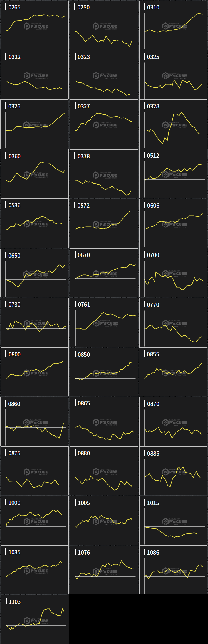Screen dimensions: 208x644
Task: Click the 1076 chart panel
Action: tap(104, 570)
